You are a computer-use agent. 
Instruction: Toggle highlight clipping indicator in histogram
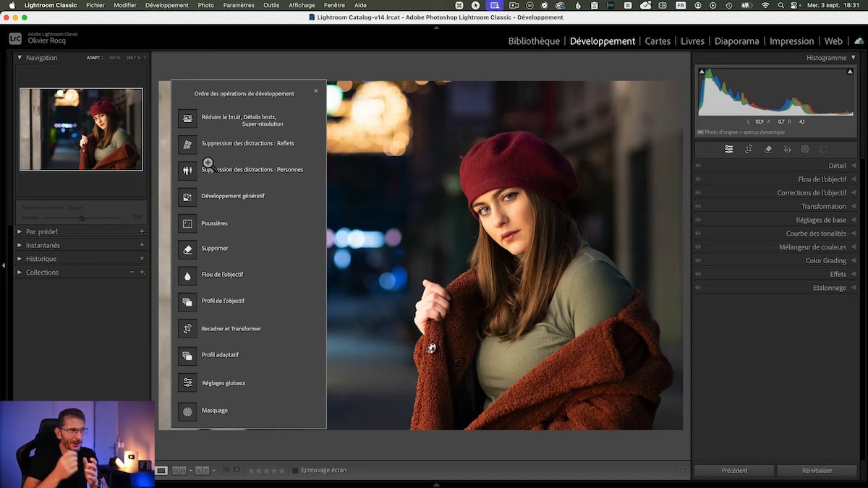(x=851, y=72)
